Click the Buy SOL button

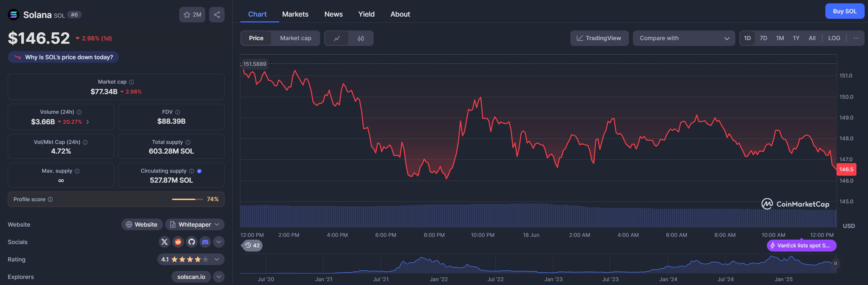844,11
